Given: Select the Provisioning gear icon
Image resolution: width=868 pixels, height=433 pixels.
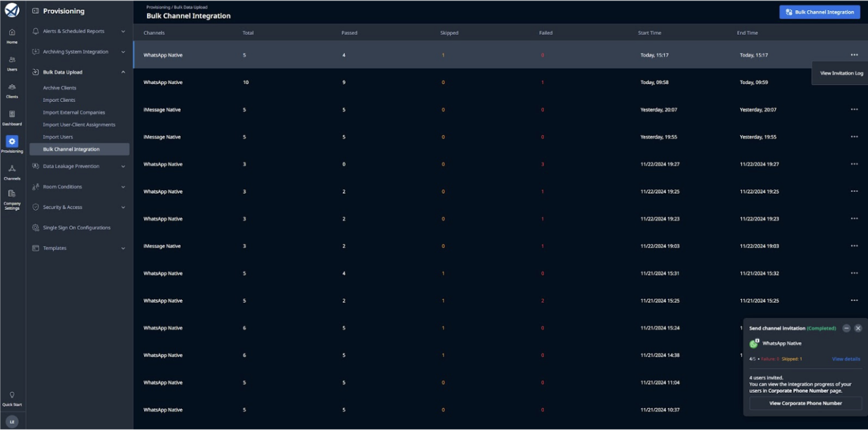Looking at the screenshot, I should (12, 142).
